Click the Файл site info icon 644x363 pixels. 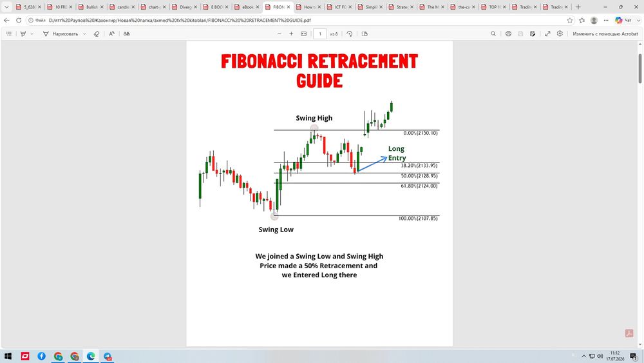(x=37, y=20)
